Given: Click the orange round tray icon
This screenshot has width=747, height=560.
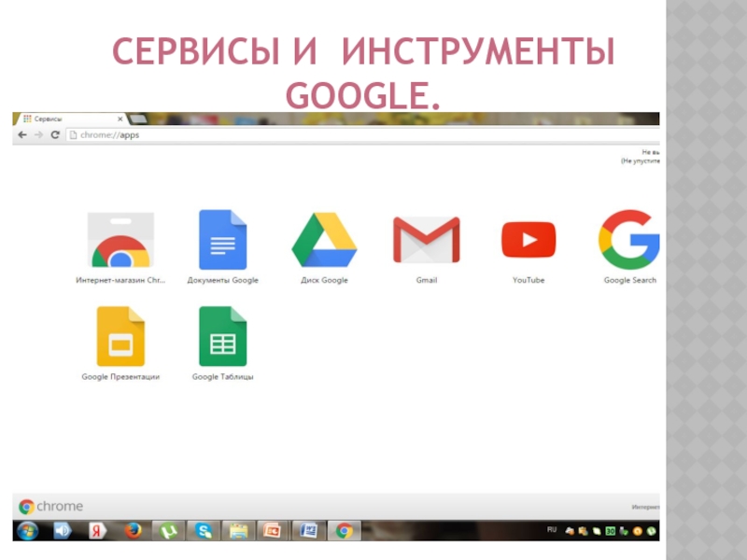Looking at the screenshot, I should [638, 531].
